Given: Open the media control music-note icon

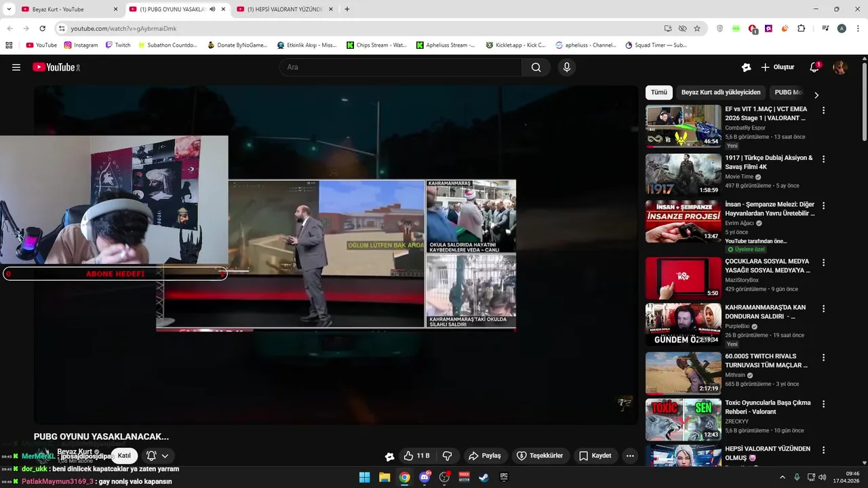Looking at the screenshot, I should click(x=825, y=28).
